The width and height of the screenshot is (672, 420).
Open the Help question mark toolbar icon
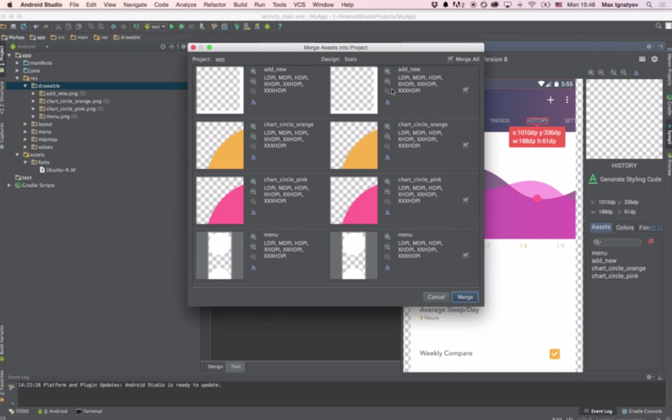280,27
